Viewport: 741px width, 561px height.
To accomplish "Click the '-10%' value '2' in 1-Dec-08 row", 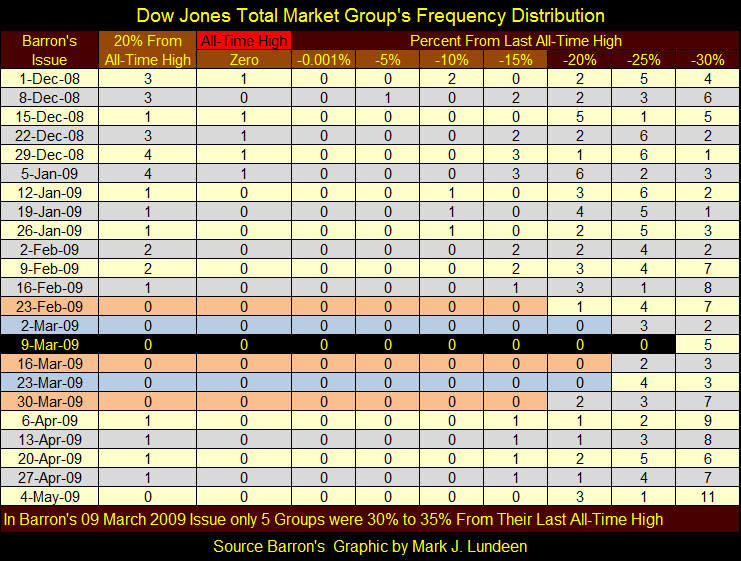I will point(452,78).
